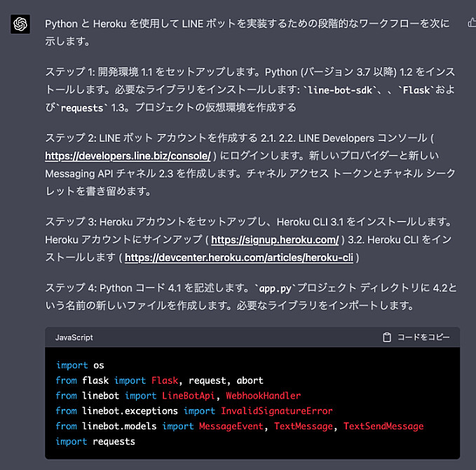This screenshot has height=470, width=476.
Task: Click the ChatGPT avatar logo icon
Action: pos(20,24)
